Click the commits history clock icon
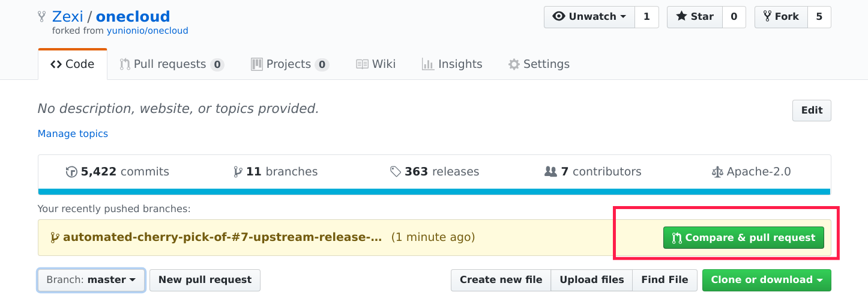Image resolution: width=868 pixels, height=295 pixels. pos(71,172)
